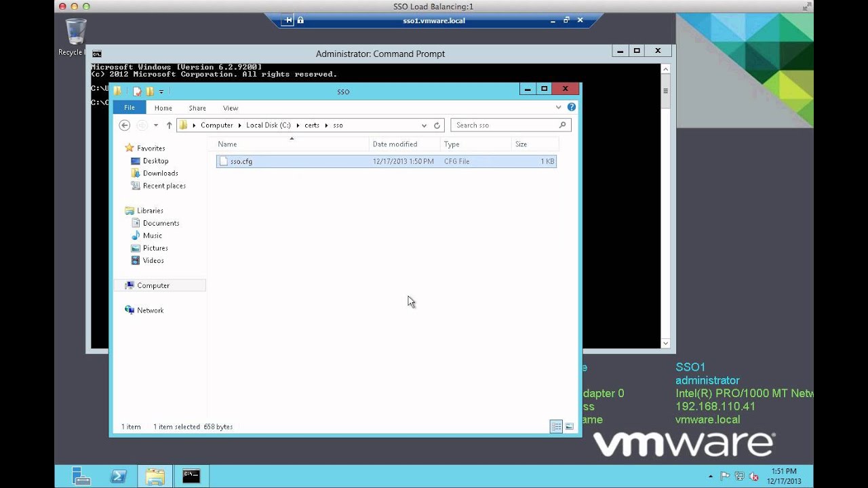Pin the sso1.vmware.local connection bar
The width and height of the screenshot is (868, 488).
(288, 20)
